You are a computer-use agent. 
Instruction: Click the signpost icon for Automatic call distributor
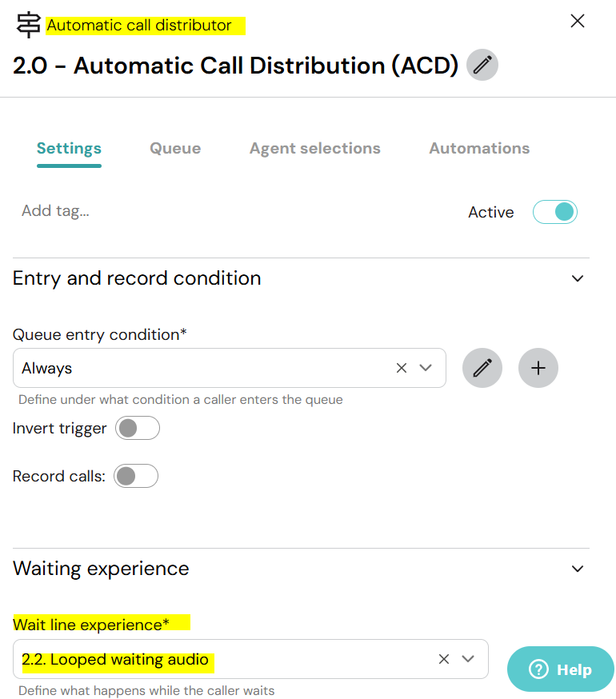28,25
